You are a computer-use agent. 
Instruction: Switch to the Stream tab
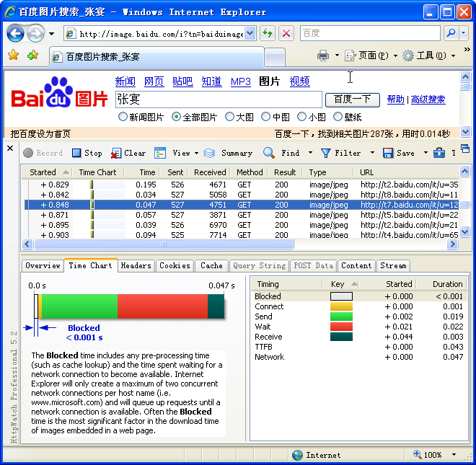coord(393,266)
